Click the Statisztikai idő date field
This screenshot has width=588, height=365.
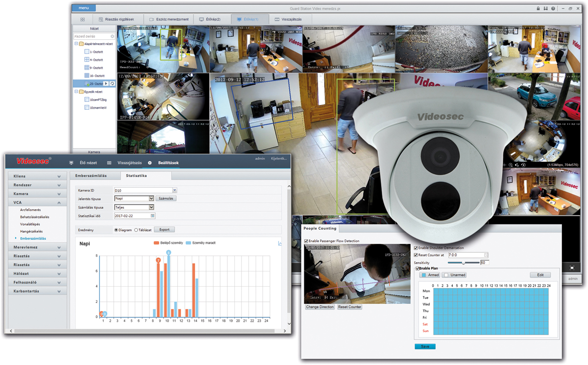134,216
